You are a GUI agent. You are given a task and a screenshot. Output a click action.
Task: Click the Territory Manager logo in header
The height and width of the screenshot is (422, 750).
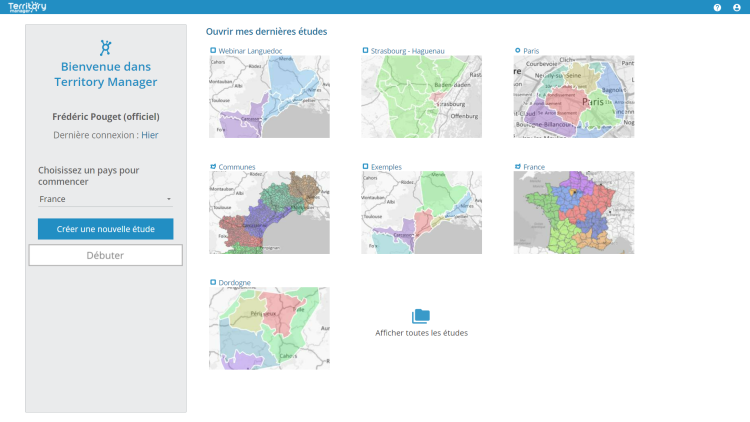coord(26,7)
